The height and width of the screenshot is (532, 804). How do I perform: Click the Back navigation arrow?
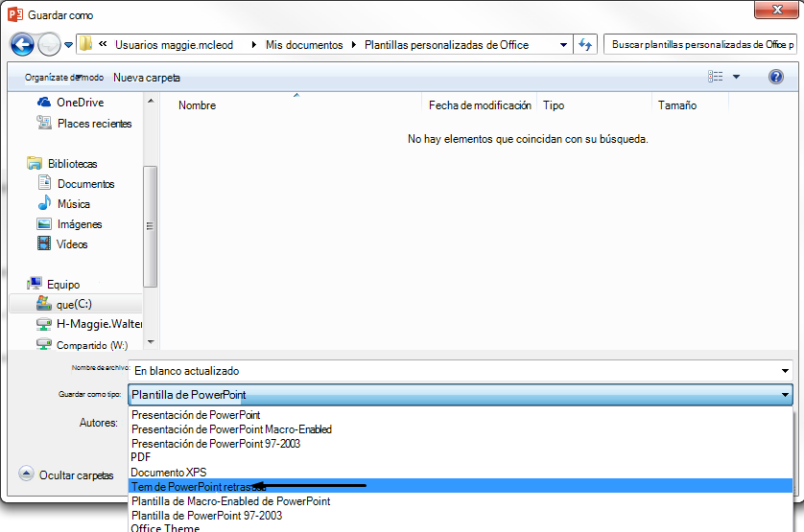(22, 45)
